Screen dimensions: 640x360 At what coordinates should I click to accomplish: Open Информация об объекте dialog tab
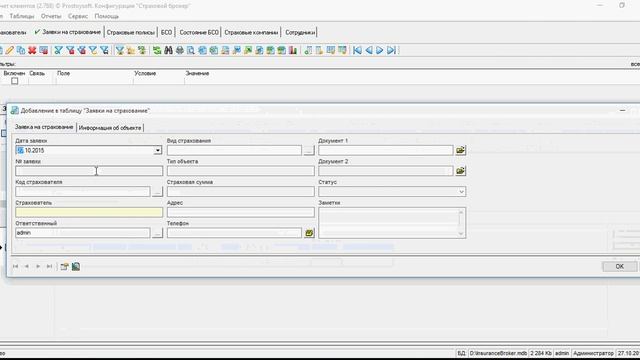[x=110, y=128]
